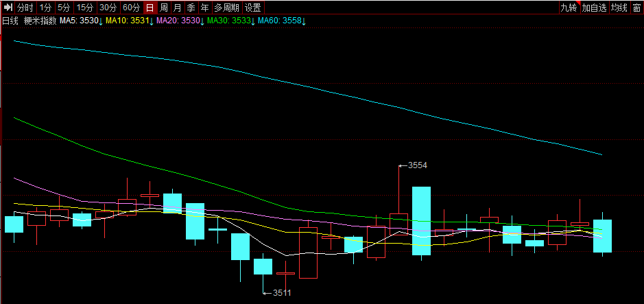Select the 15分 period tab
Screen dimensions: 644x304
pyautogui.click(x=86, y=8)
